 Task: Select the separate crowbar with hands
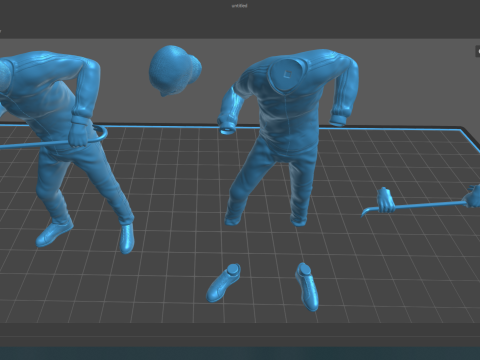tap(421, 202)
